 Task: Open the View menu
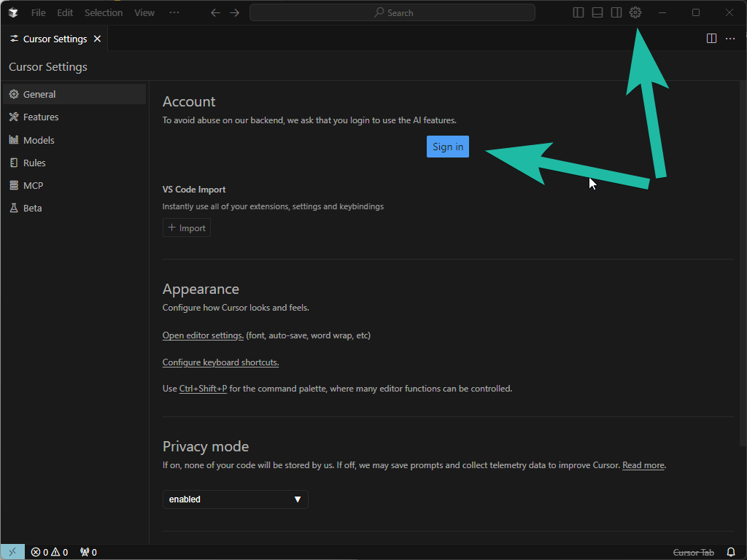pyautogui.click(x=144, y=13)
